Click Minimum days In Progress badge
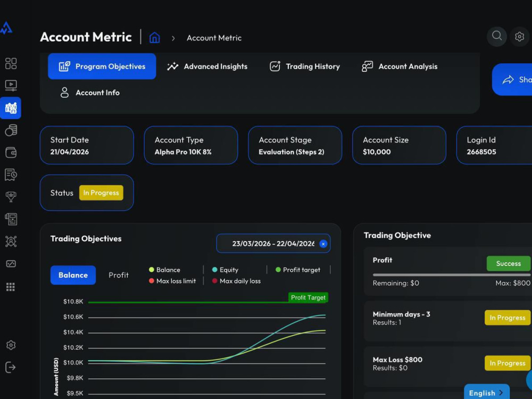 pos(507,318)
